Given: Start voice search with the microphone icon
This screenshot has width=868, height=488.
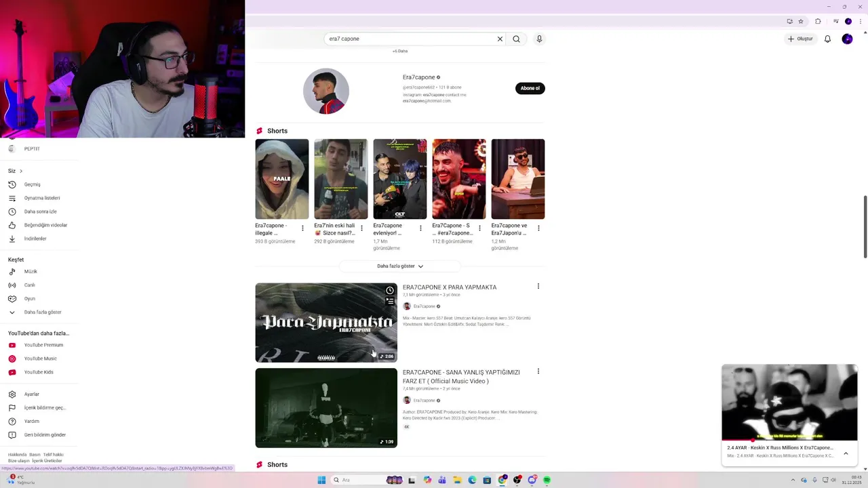Looking at the screenshot, I should 539,39.
